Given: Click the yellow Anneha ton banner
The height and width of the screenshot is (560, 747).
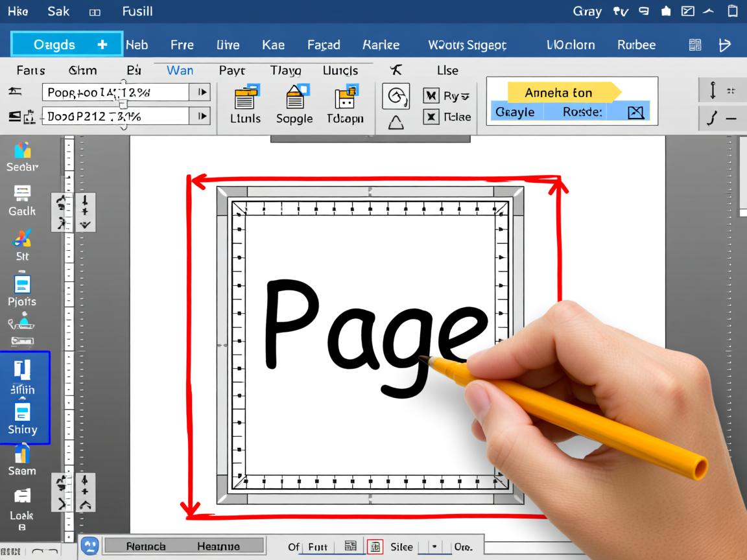Looking at the screenshot, I should point(559,93).
